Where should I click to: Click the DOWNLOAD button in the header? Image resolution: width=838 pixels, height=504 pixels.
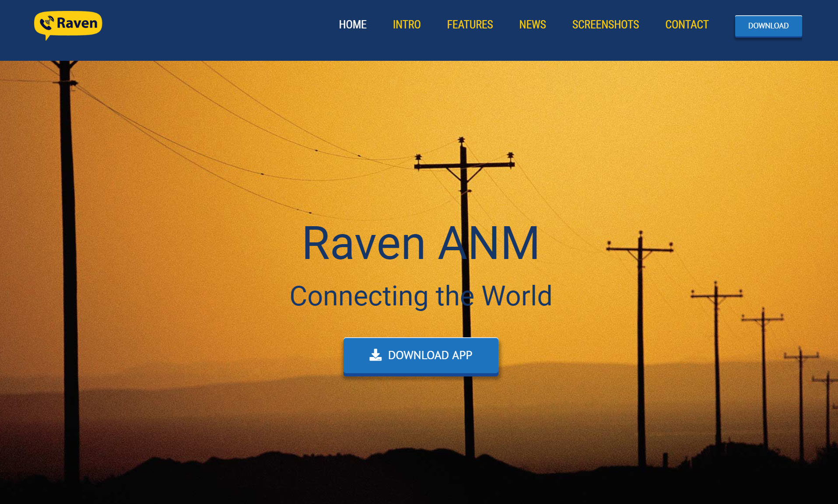point(768,26)
